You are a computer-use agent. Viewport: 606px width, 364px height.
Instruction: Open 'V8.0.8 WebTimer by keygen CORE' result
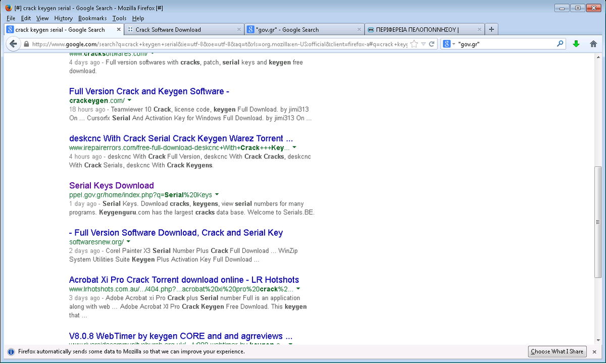coord(181,336)
